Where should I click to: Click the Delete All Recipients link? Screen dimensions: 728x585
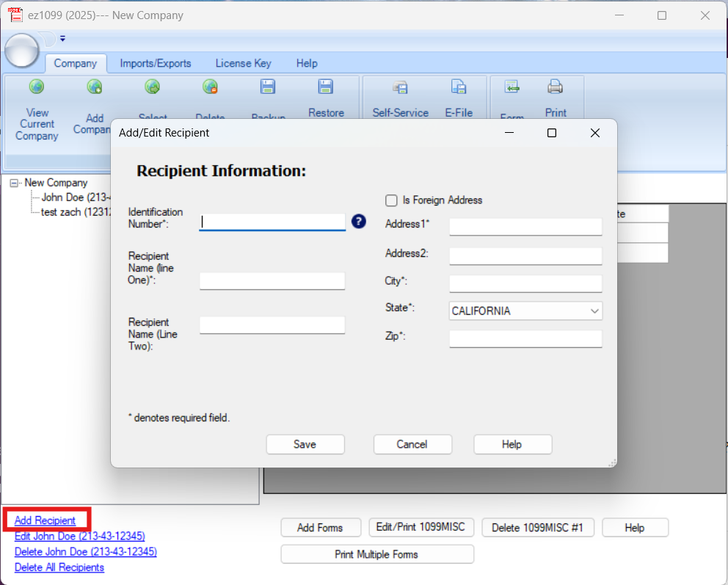(x=59, y=567)
